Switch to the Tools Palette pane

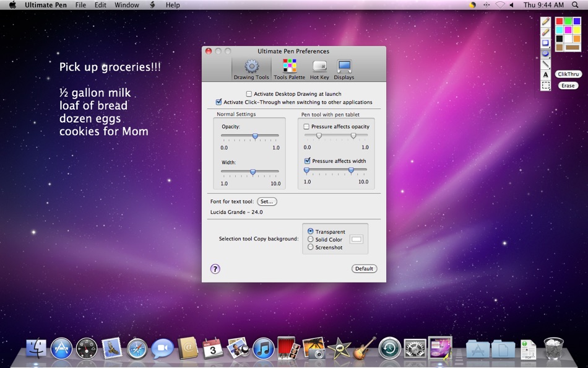(289, 69)
